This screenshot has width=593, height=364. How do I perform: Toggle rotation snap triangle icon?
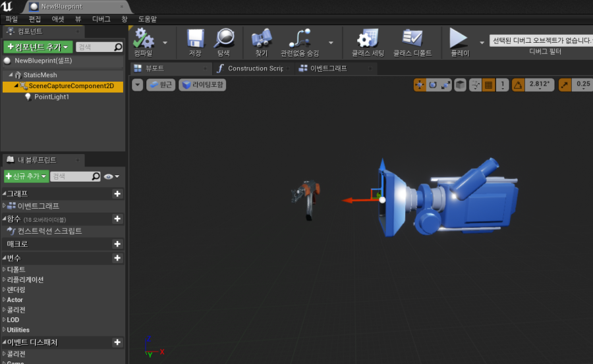tap(518, 85)
